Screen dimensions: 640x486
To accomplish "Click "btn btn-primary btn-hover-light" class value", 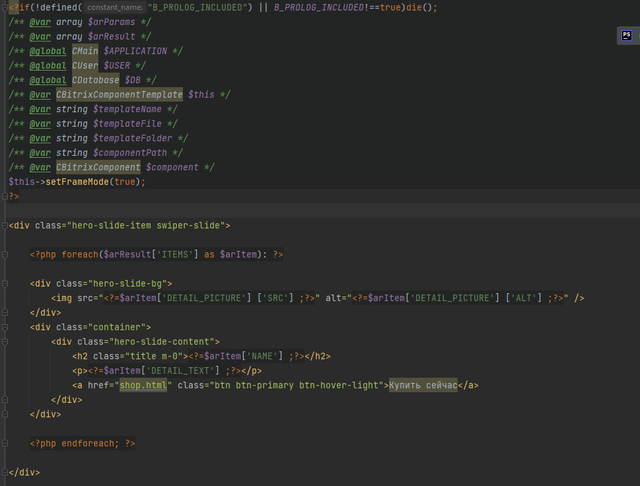I will [297, 385].
